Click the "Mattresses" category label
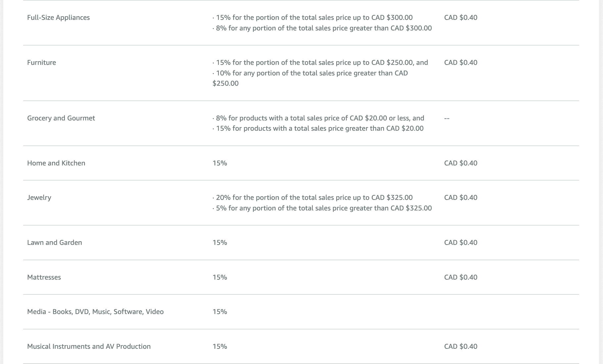The width and height of the screenshot is (603, 364). [x=44, y=277]
